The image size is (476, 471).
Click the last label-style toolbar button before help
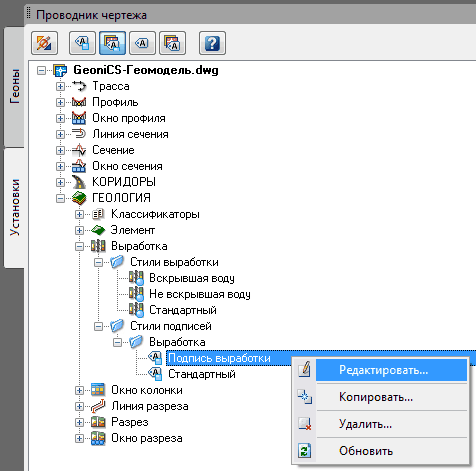tap(172, 43)
